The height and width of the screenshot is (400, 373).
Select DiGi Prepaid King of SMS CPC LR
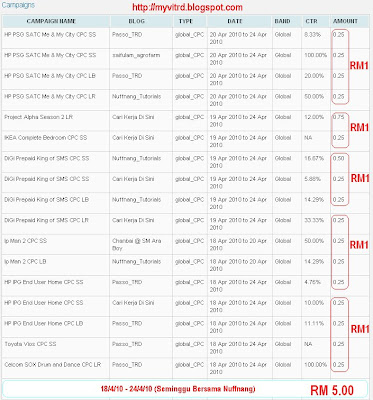point(46,220)
